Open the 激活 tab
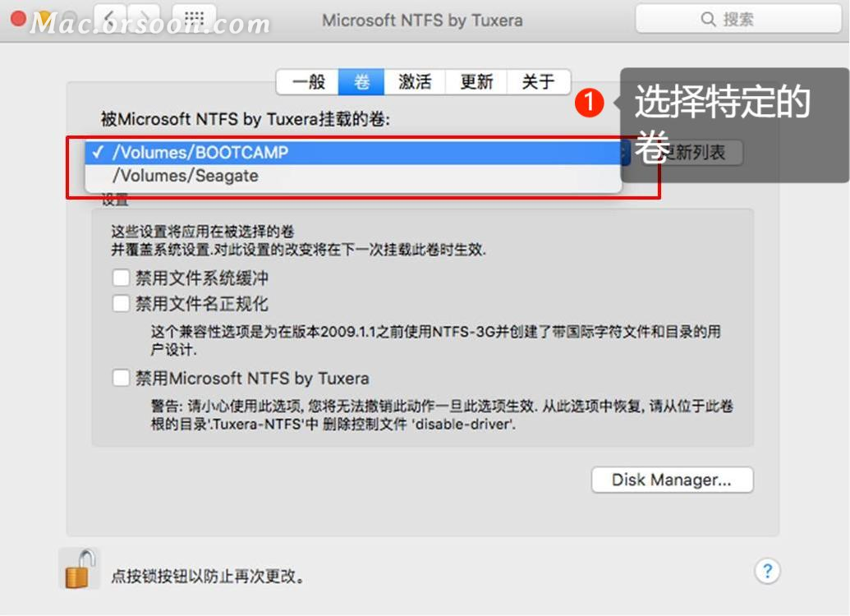This screenshot has height=616, width=850. click(x=415, y=82)
